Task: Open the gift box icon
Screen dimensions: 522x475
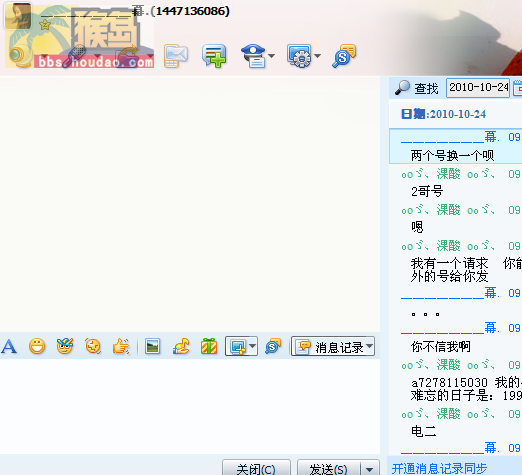Action: (x=209, y=346)
